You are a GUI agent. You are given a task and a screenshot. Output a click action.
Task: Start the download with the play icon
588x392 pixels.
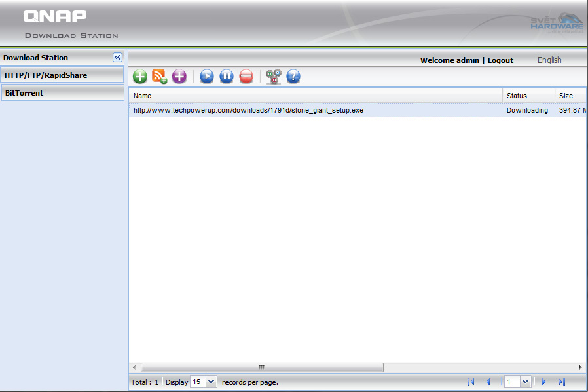tap(207, 77)
